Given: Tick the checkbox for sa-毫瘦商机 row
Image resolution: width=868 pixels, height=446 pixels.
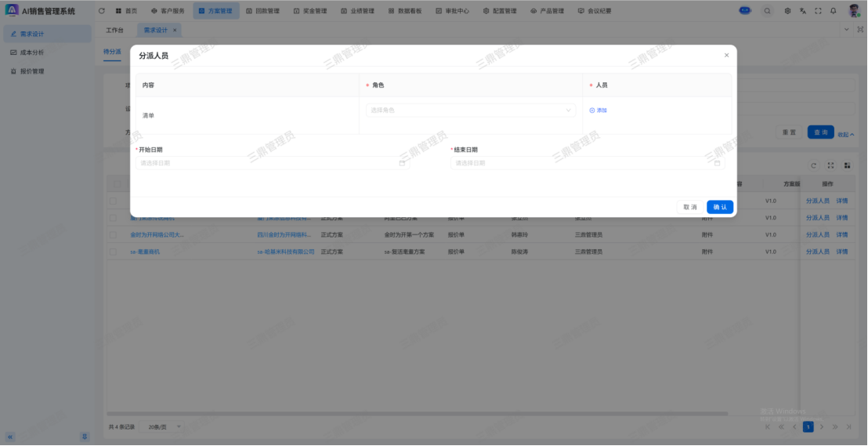Looking at the screenshot, I should point(113,252).
